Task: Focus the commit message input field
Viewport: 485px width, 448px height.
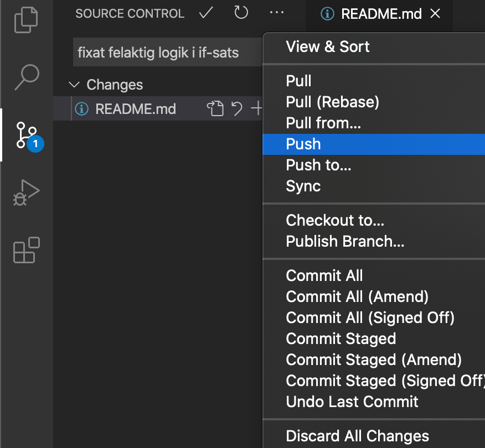Action: point(167,52)
